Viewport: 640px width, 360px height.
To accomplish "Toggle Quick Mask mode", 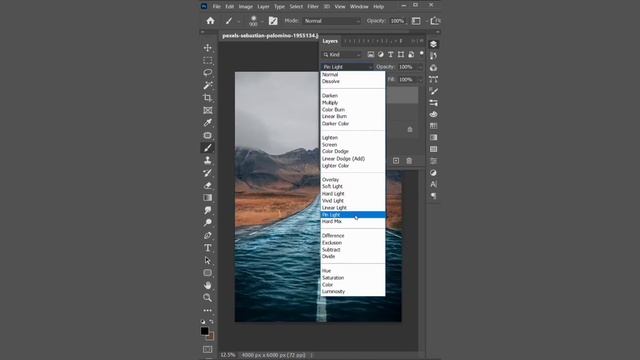I will coord(207,349).
